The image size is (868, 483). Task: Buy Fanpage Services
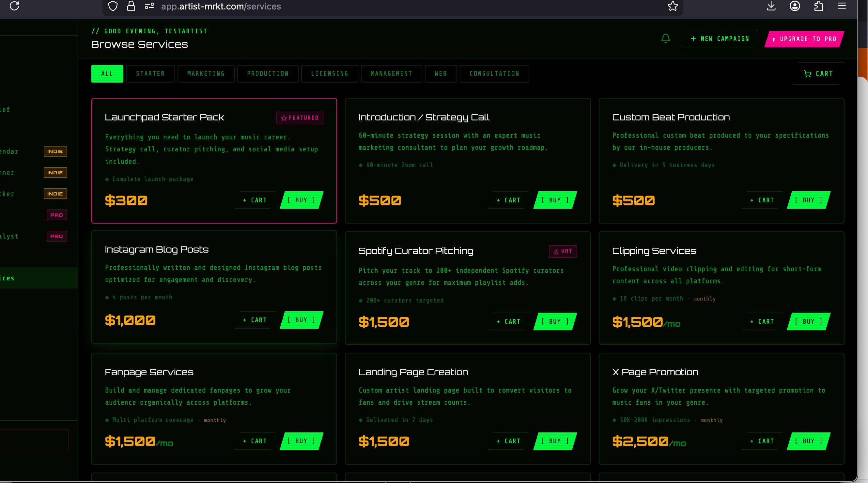pyautogui.click(x=302, y=441)
